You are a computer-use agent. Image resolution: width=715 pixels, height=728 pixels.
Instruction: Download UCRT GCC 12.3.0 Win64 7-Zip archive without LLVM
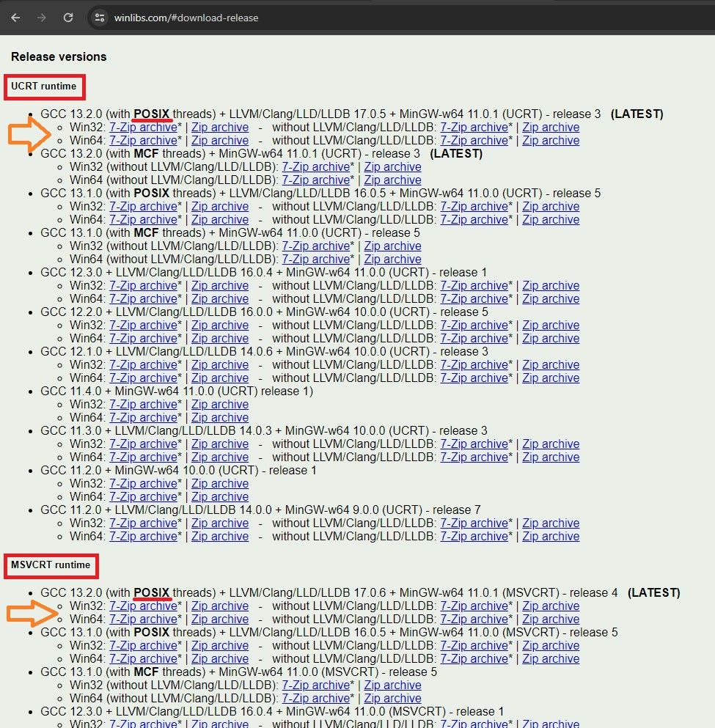[x=474, y=298]
